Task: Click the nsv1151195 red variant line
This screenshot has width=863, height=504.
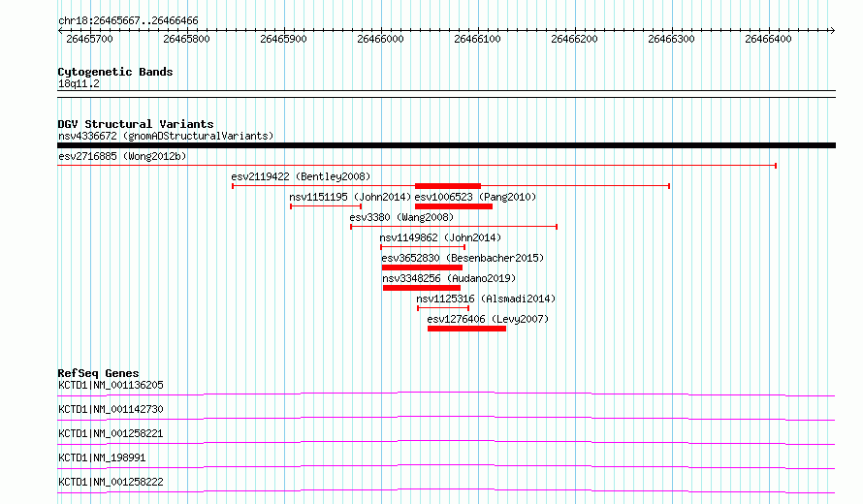Action: pos(326,206)
